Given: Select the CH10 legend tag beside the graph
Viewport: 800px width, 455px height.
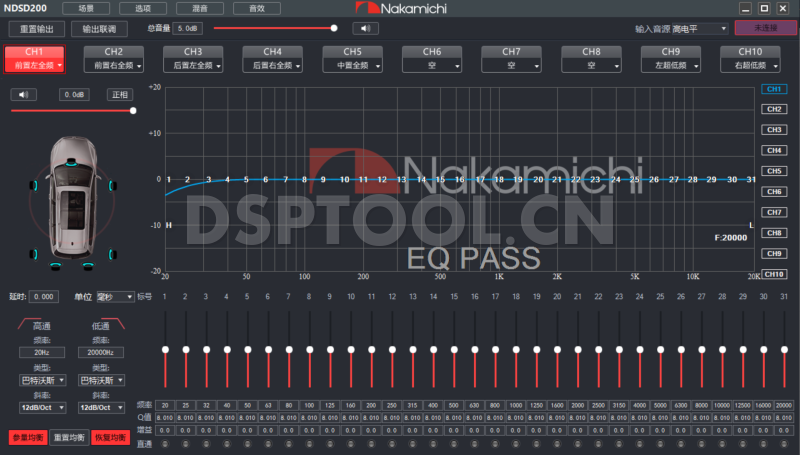Looking at the screenshot, I should [x=773, y=274].
